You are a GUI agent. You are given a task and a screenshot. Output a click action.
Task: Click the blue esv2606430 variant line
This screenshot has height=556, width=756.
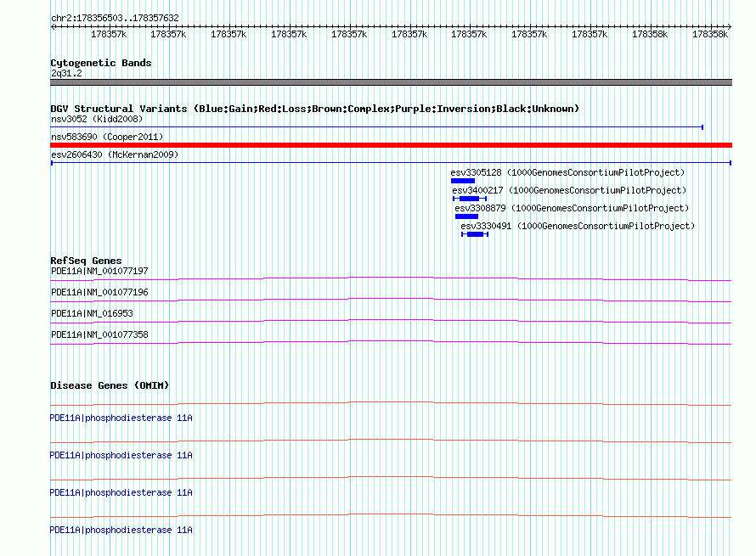391,163
